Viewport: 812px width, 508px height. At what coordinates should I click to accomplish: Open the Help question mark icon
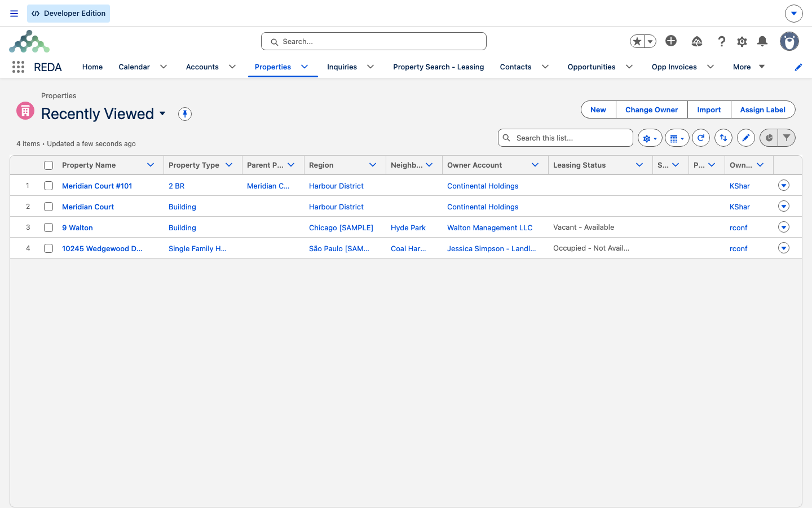[x=722, y=41]
